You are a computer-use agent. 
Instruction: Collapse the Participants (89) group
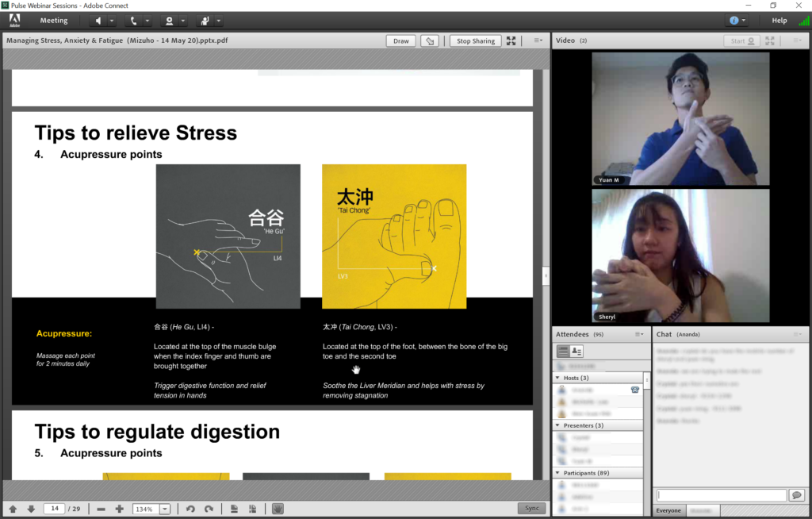(x=557, y=472)
